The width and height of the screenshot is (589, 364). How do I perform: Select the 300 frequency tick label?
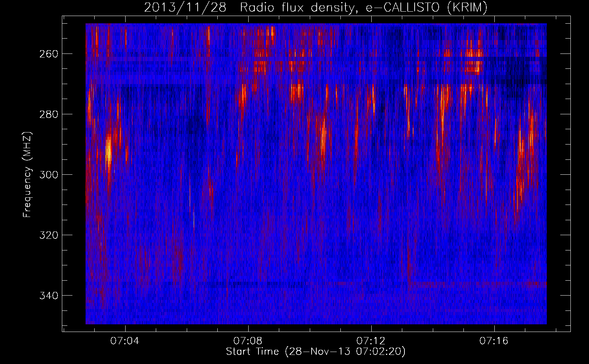click(x=49, y=175)
